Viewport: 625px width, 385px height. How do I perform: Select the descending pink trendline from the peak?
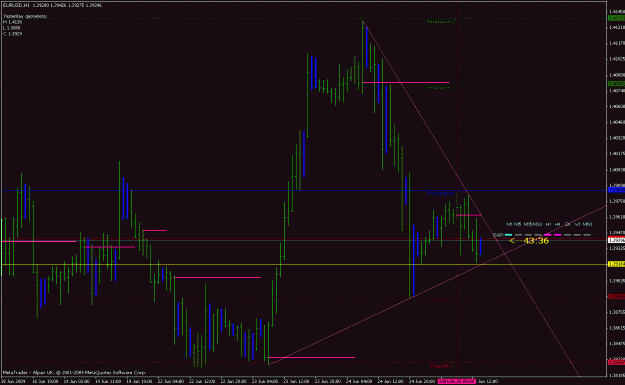tap(471, 199)
